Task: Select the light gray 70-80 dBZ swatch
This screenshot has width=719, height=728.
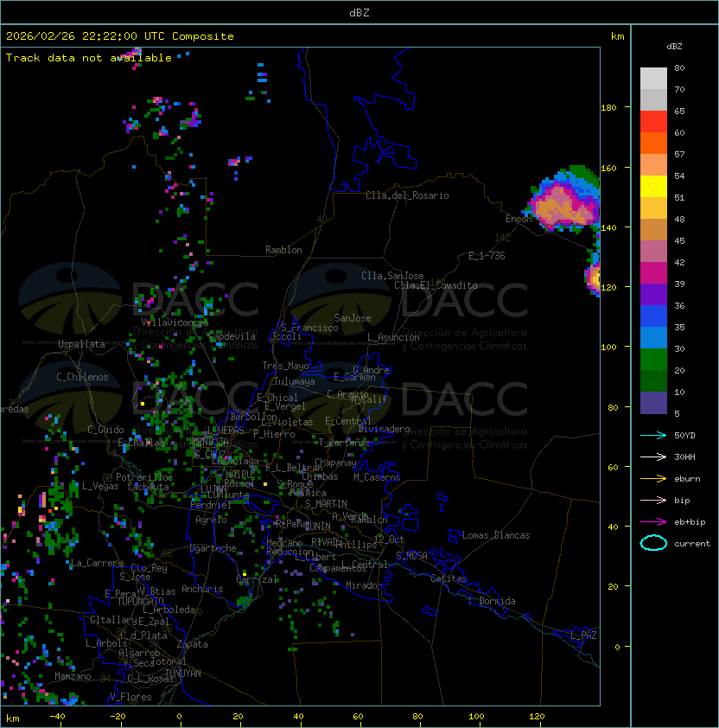Action: click(x=653, y=79)
